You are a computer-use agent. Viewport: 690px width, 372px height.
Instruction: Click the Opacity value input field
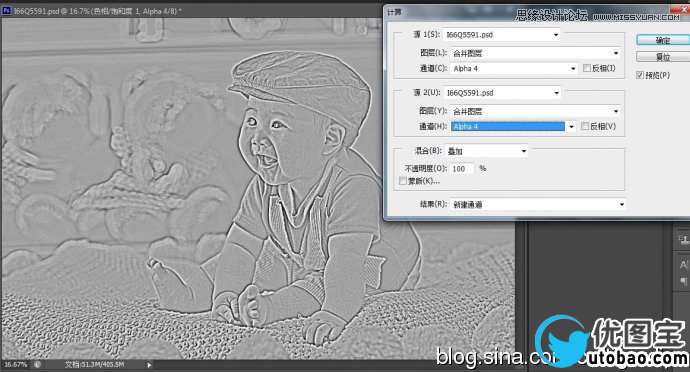tap(462, 169)
